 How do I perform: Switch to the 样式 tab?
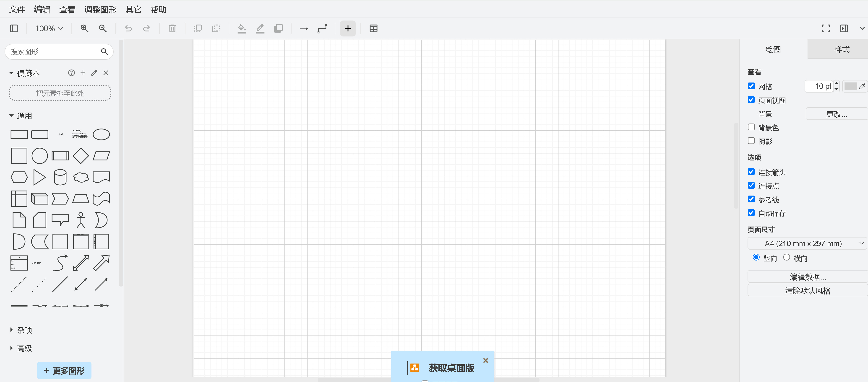[841, 49]
